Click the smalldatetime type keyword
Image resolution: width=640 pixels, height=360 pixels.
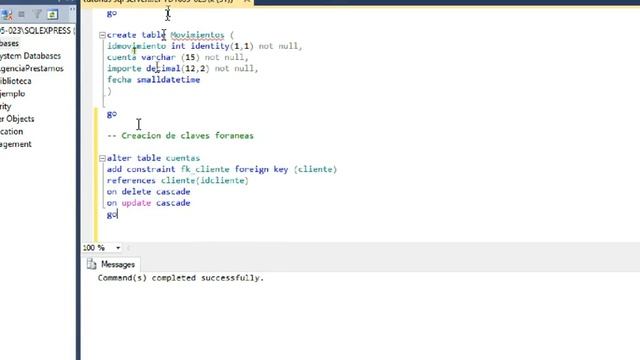point(168,80)
